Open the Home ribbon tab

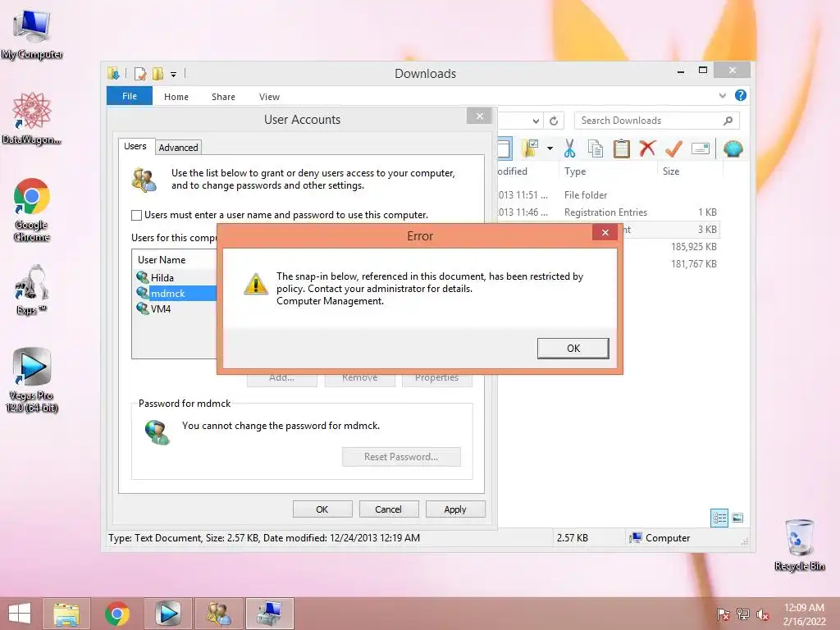click(176, 97)
